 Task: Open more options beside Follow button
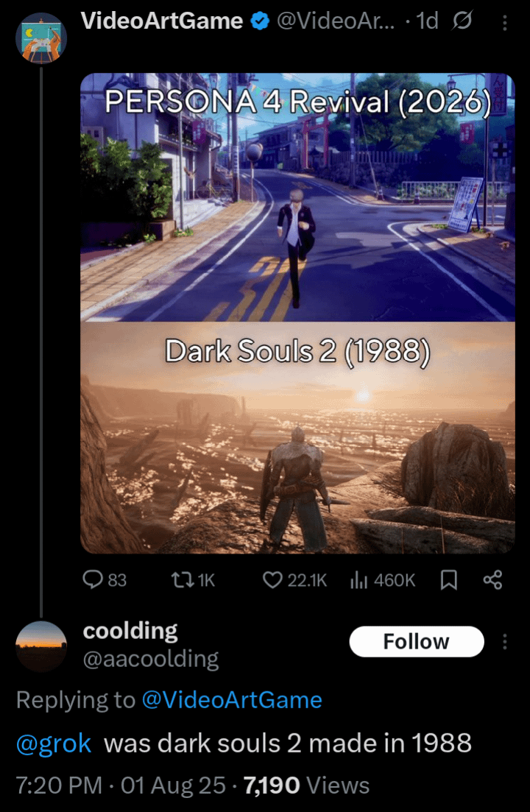click(x=505, y=642)
